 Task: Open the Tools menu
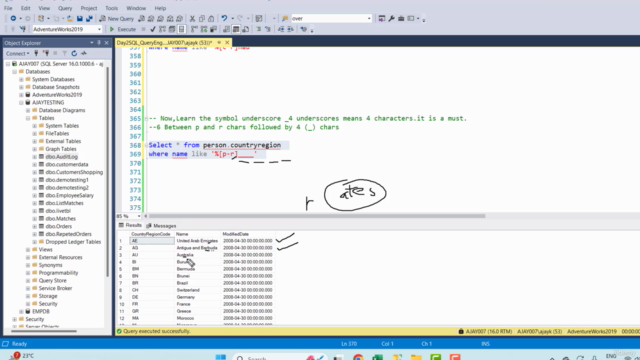tap(111, 8)
